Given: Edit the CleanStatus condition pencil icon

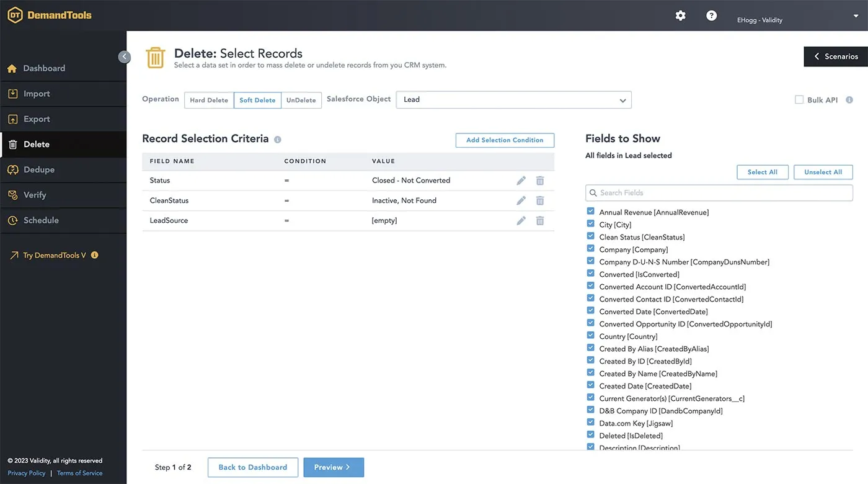Looking at the screenshot, I should click(x=521, y=200).
